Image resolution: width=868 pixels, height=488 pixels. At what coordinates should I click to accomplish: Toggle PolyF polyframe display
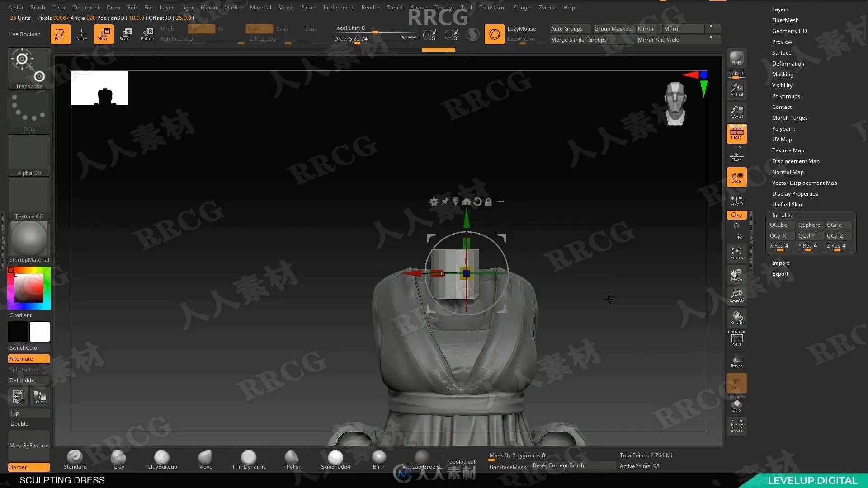coord(736,339)
